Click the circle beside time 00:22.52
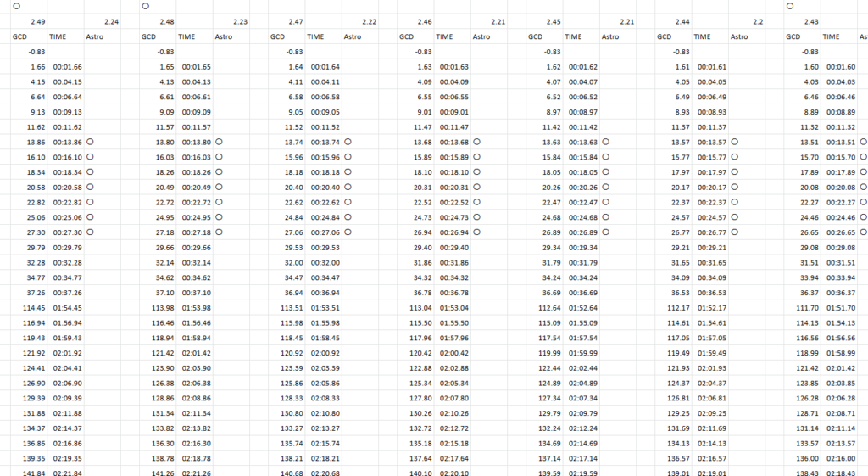Image resolution: width=868 pixels, height=476 pixels. 477,202
